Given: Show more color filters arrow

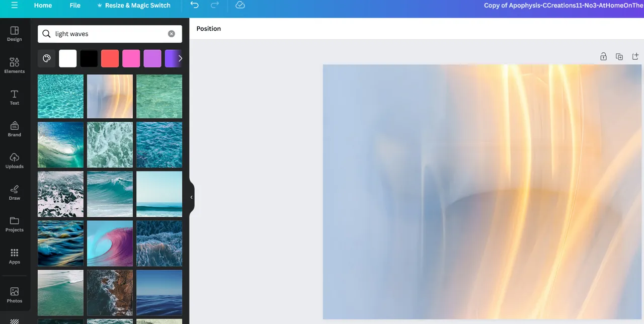Looking at the screenshot, I should coord(180,58).
